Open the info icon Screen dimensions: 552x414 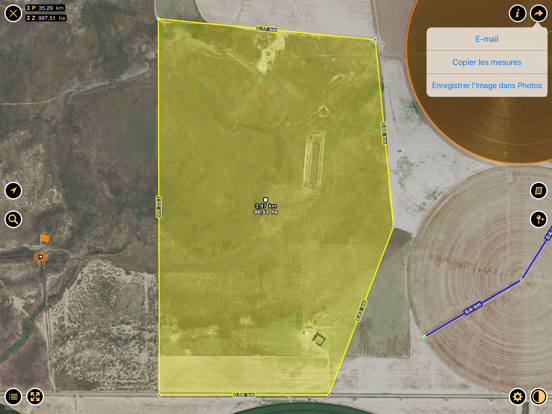518,13
